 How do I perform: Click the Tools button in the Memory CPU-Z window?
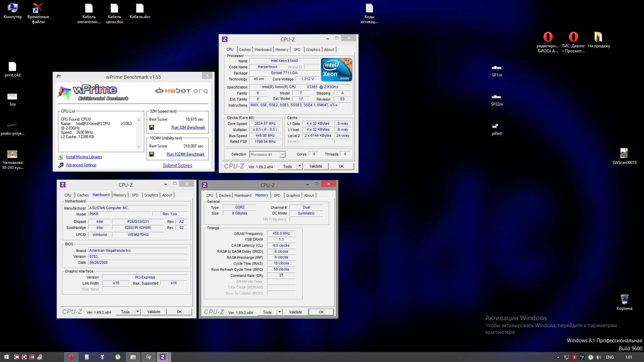point(267,312)
